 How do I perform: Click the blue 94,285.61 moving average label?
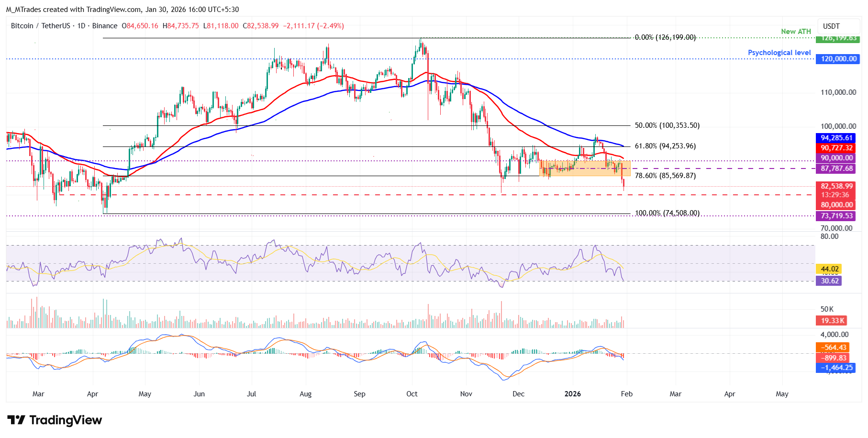pos(836,138)
